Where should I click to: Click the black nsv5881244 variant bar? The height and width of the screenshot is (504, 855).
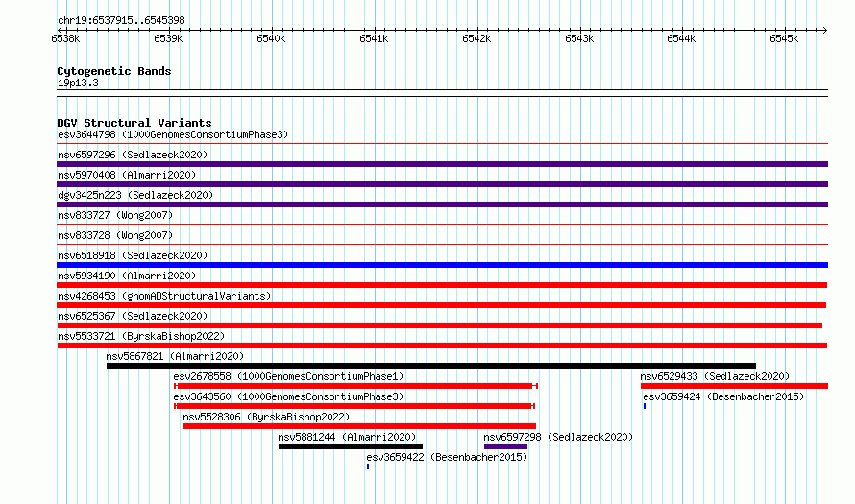pyautogui.click(x=351, y=446)
